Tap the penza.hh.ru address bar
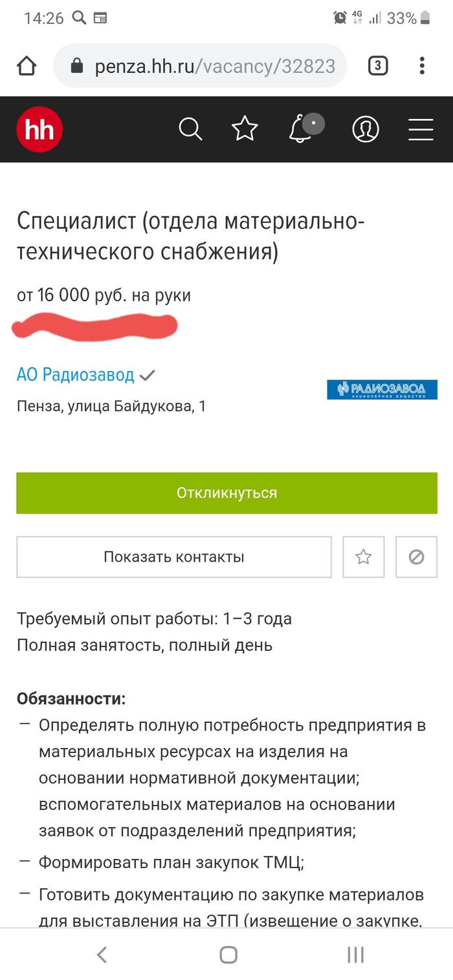The image size is (453, 980). click(x=201, y=66)
